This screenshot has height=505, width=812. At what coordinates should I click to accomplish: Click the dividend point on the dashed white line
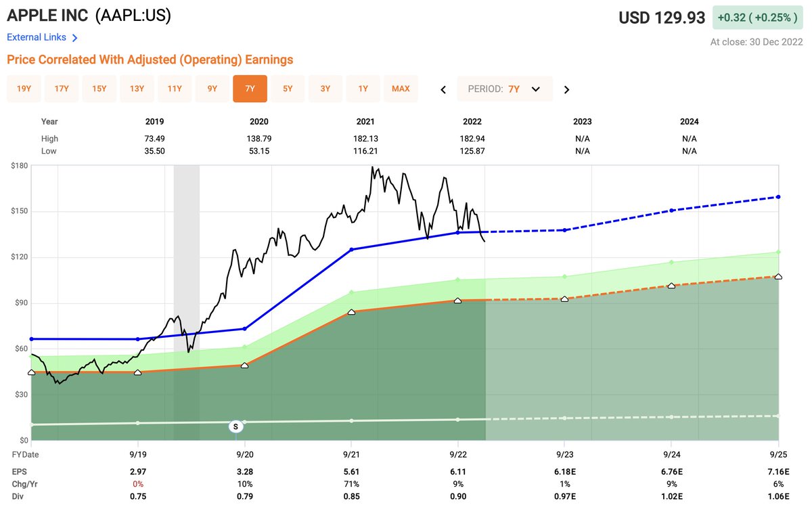click(564, 418)
